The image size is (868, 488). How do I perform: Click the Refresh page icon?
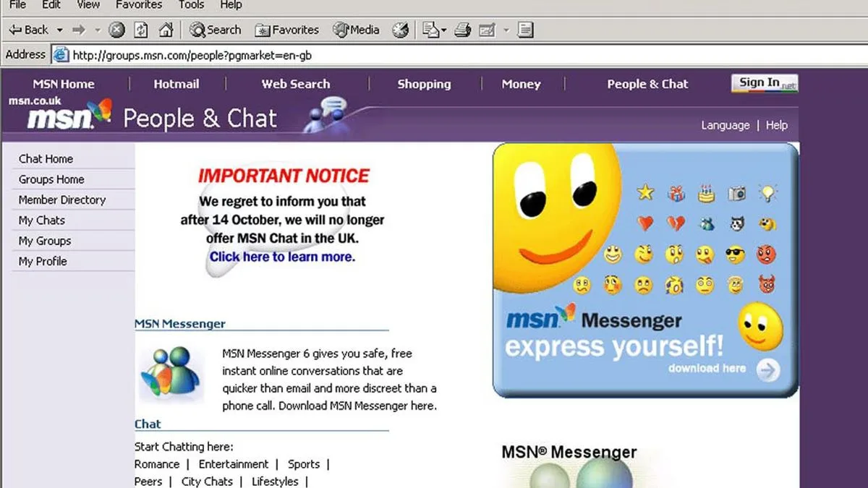coord(142,30)
